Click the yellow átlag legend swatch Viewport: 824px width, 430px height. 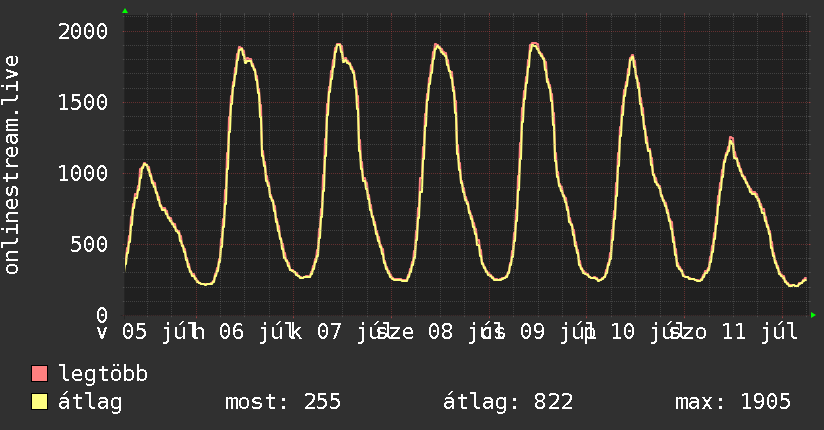pos(39,402)
